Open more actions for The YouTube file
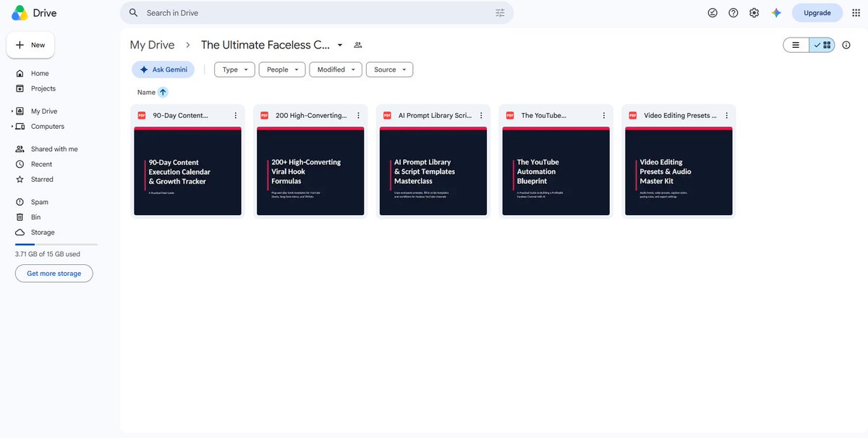 pyautogui.click(x=605, y=115)
